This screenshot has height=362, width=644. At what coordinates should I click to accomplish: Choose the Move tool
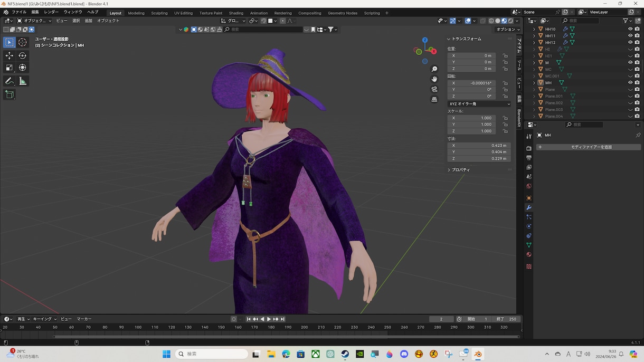tap(9, 55)
